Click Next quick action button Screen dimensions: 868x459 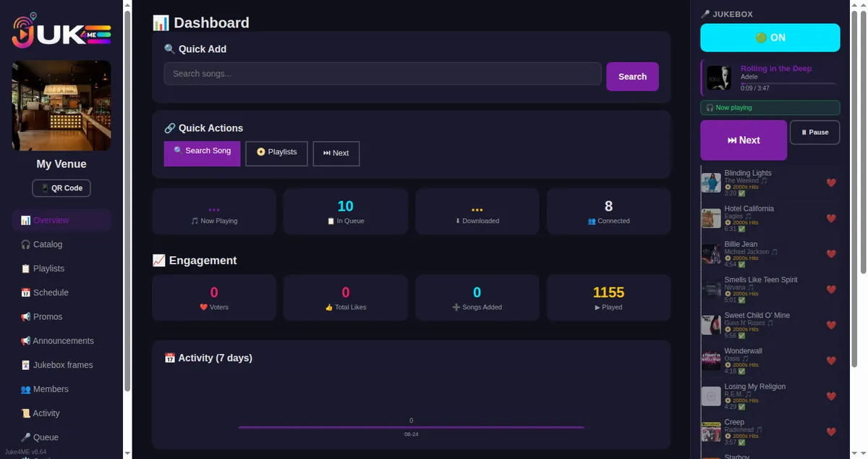(x=336, y=153)
